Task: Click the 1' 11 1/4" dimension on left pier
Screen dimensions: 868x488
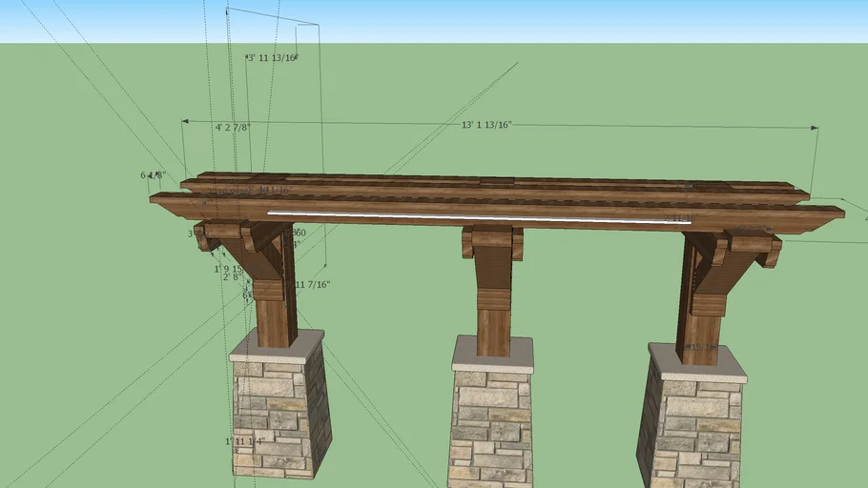Action: 243,441
